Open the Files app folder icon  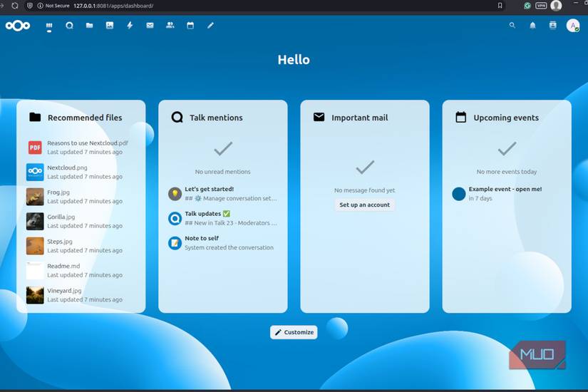pos(89,26)
